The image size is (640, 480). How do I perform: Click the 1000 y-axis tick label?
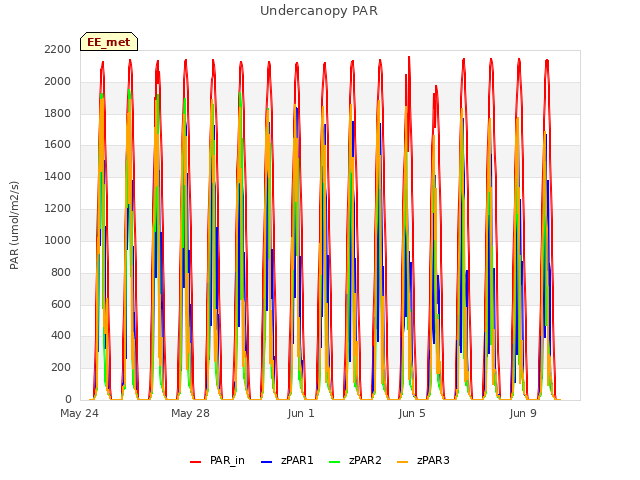[58, 240]
